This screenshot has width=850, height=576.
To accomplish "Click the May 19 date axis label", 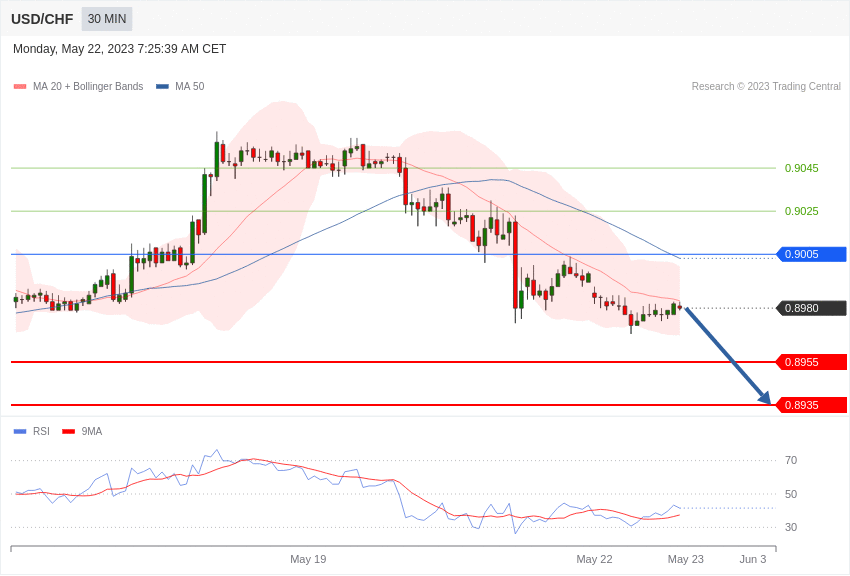I will [308, 559].
